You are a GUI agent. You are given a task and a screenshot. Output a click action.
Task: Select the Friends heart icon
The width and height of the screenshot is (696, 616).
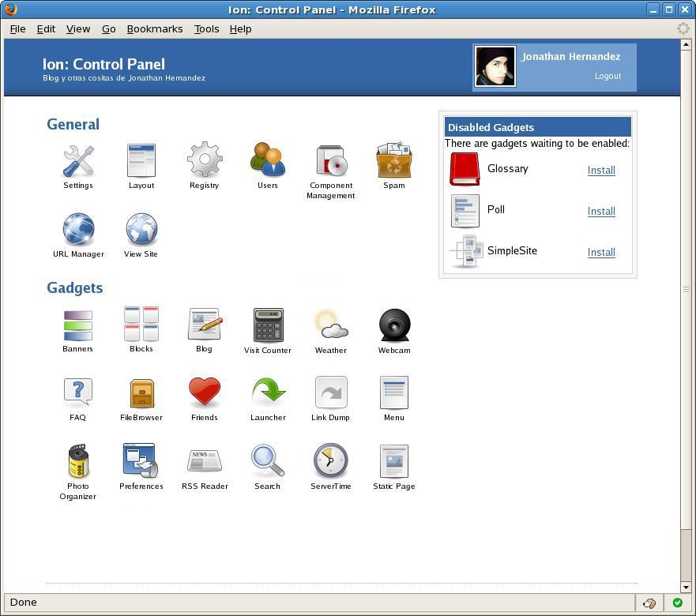pyautogui.click(x=204, y=393)
